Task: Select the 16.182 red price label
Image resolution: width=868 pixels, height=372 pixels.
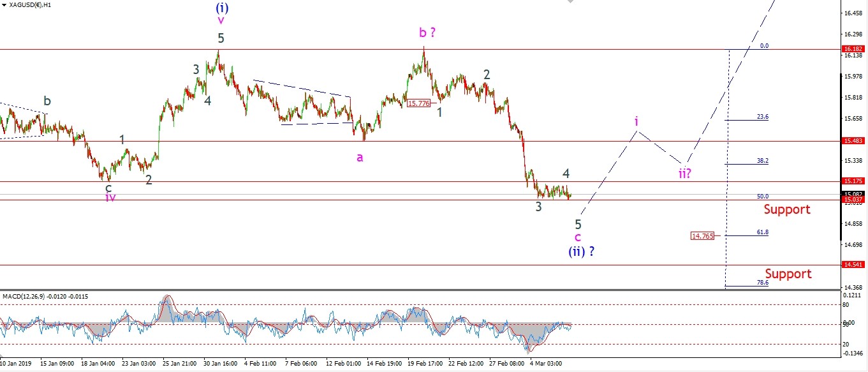Action: coord(854,48)
